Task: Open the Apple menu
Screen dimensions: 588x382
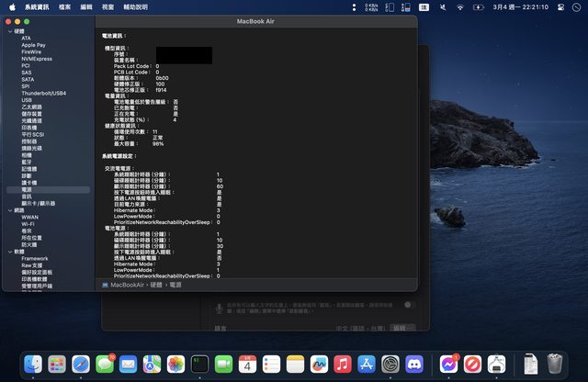Action: [12, 7]
